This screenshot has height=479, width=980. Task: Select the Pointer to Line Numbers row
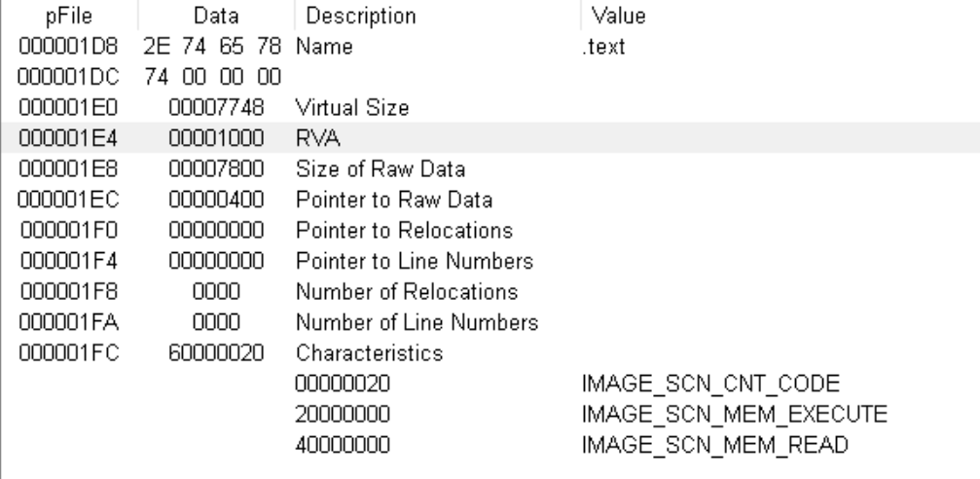[x=490, y=261]
